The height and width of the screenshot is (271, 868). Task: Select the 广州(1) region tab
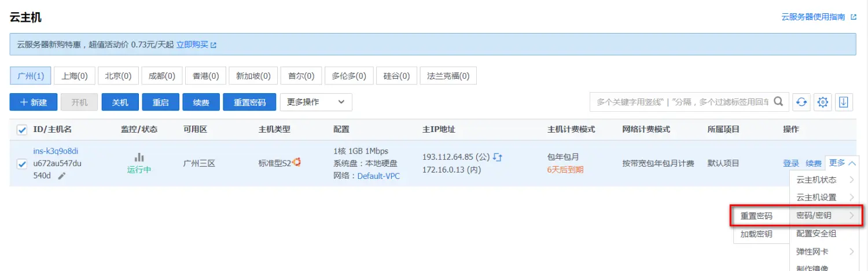[31, 76]
